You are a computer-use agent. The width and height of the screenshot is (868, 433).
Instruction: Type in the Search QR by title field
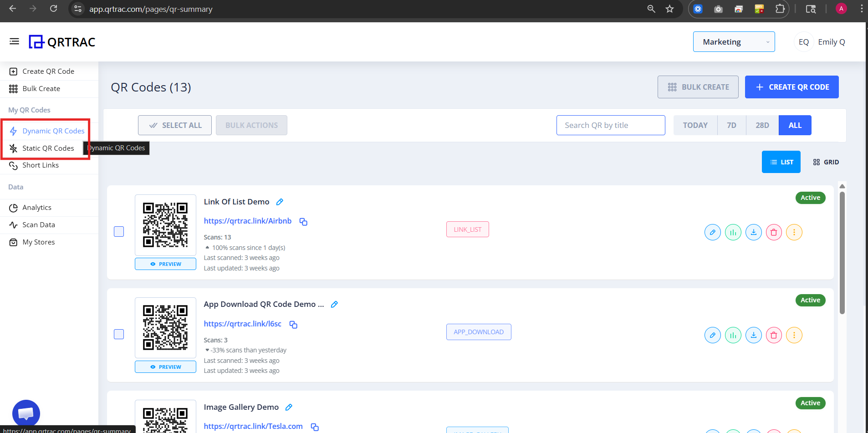611,125
